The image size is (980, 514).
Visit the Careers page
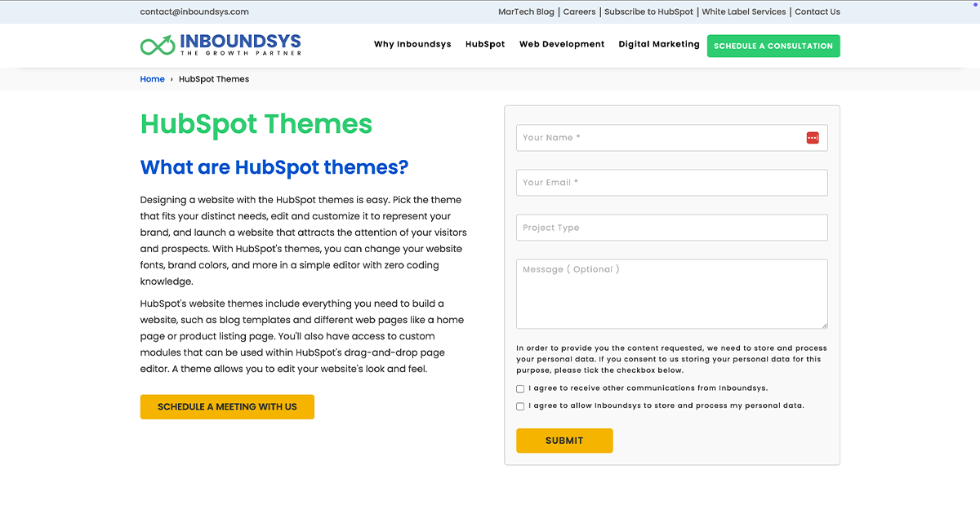[x=579, y=11]
